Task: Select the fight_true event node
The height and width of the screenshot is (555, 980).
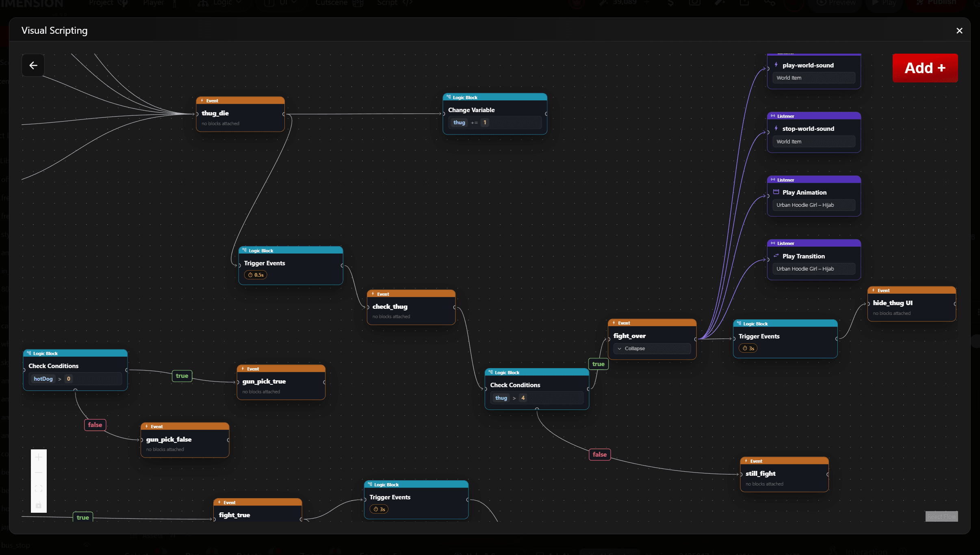Action: pos(258,510)
